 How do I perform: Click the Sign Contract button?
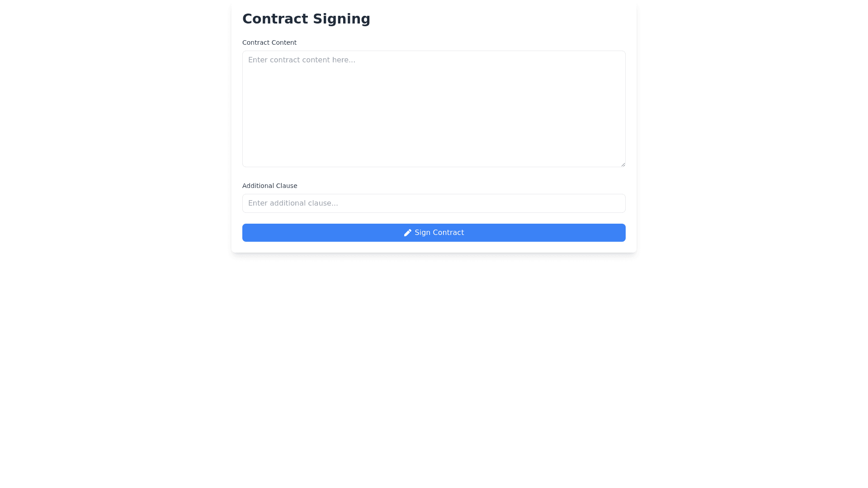434,233
